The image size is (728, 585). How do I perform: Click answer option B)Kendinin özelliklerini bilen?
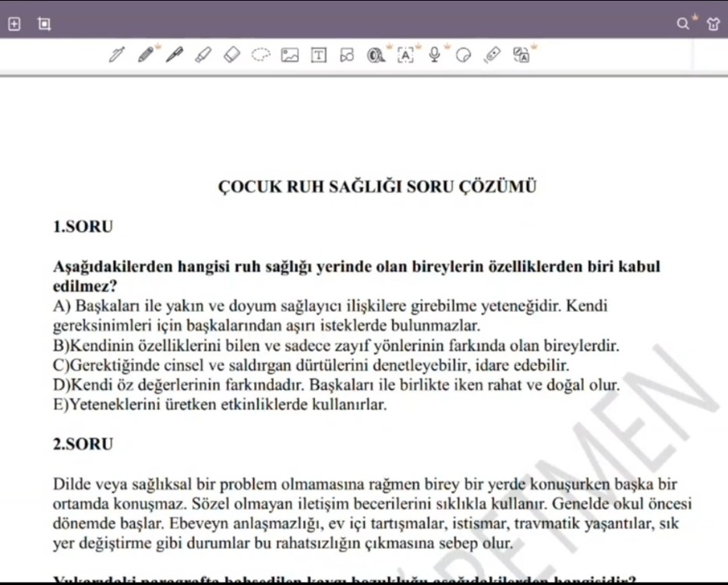coord(336,346)
